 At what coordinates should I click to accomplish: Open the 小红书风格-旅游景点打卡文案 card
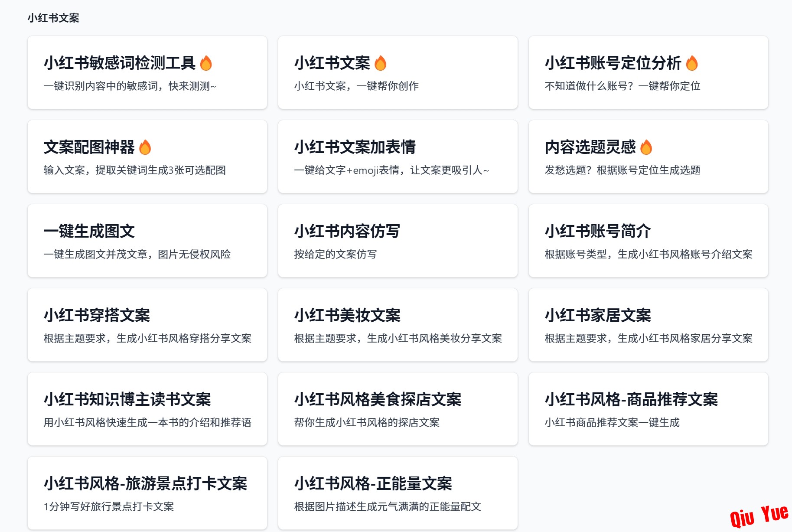tap(147, 493)
